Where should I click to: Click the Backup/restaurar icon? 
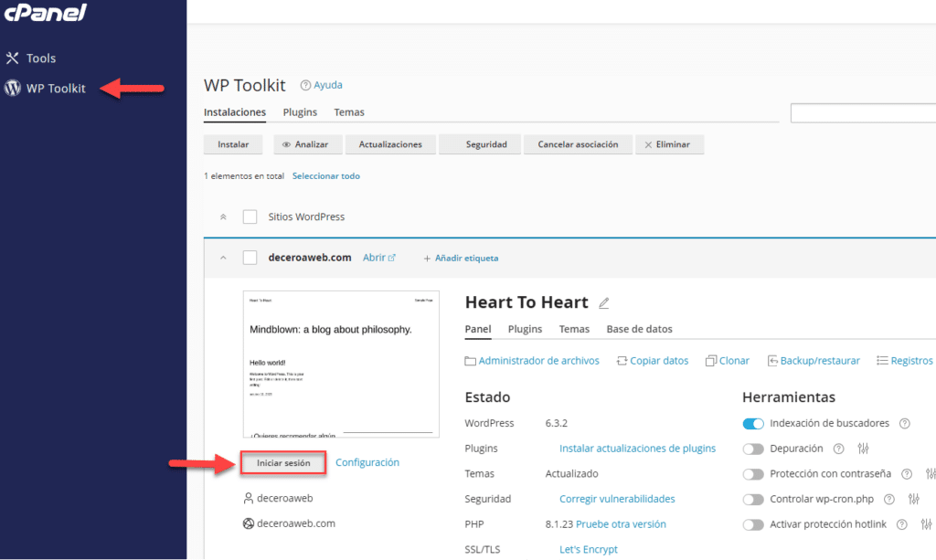(x=772, y=361)
